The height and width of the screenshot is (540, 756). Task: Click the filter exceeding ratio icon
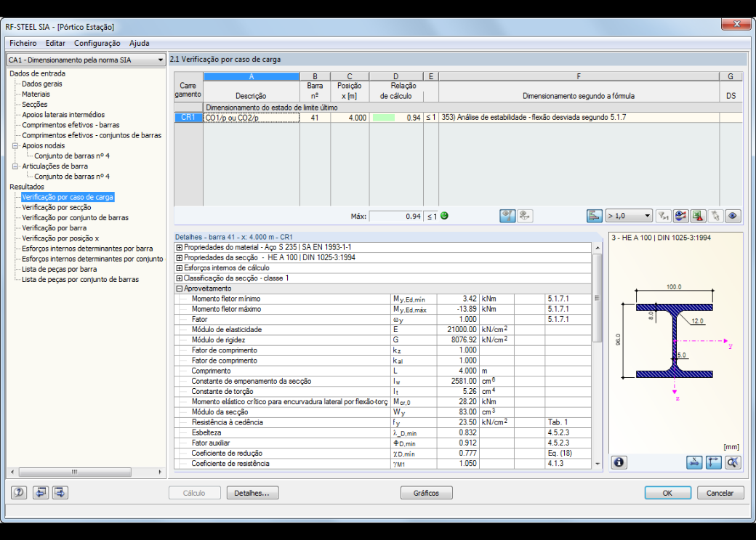pos(664,216)
